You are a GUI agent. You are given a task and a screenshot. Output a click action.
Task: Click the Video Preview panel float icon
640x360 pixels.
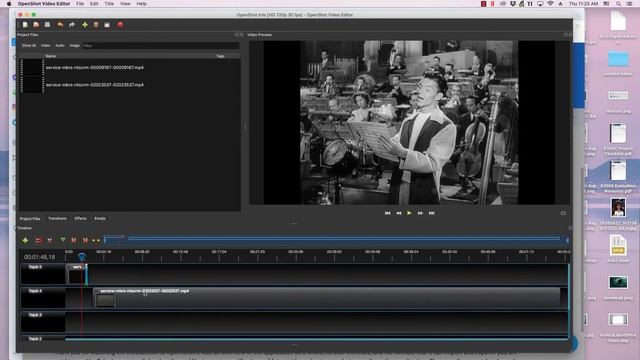[566, 35]
